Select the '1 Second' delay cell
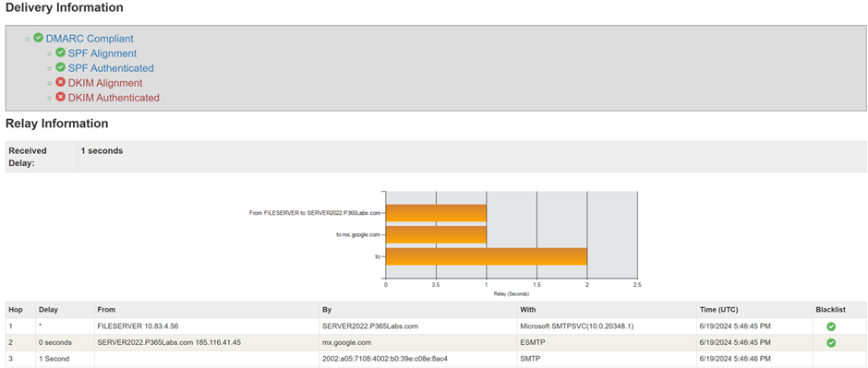The height and width of the screenshot is (368, 868). [64, 359]
